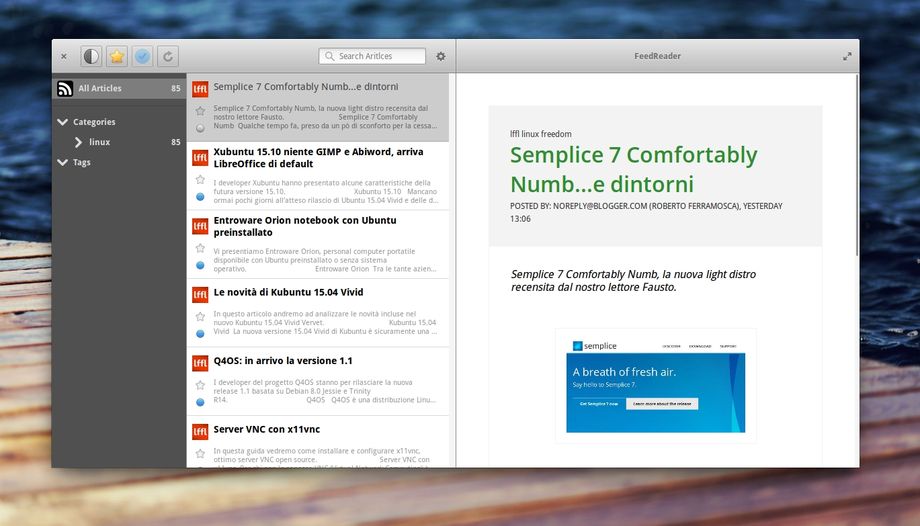
Task: Click lffl feed icon of Server VNC article
Action: (x=200, y=432)
